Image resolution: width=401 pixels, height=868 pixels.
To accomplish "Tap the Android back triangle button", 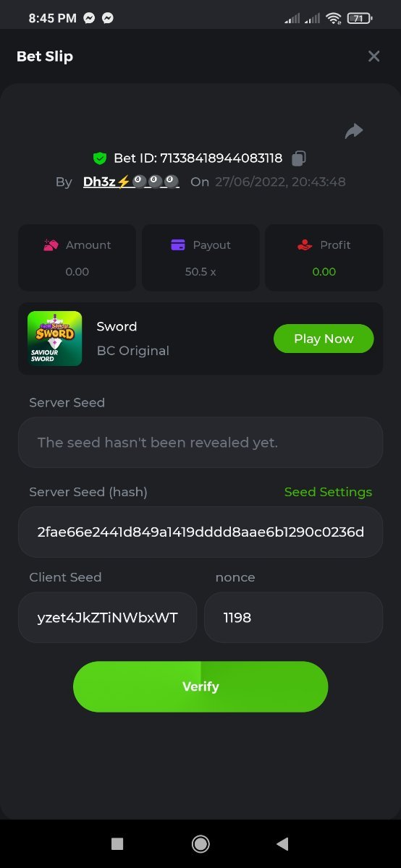I will [x=282, y=843].
